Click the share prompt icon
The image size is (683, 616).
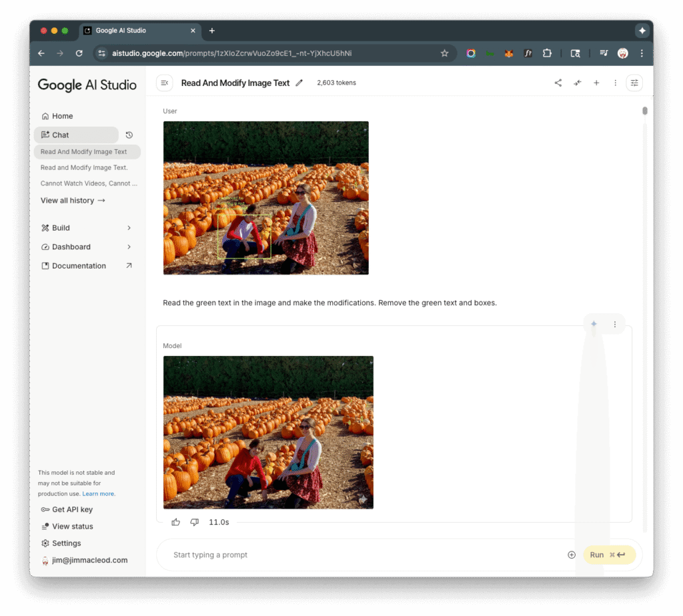tap(558, 83)
